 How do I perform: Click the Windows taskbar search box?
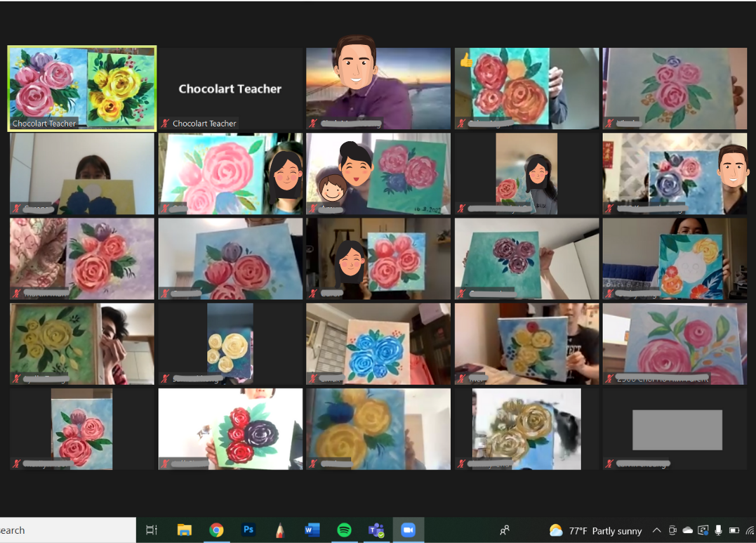click(67, 530)
